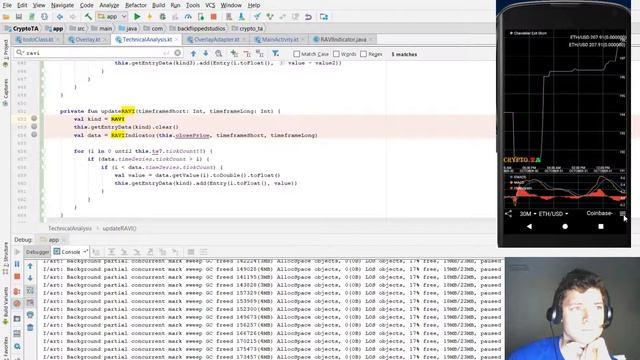
Task: Click the profiler gauge icon in the toolbar
Action: (188, 17)
